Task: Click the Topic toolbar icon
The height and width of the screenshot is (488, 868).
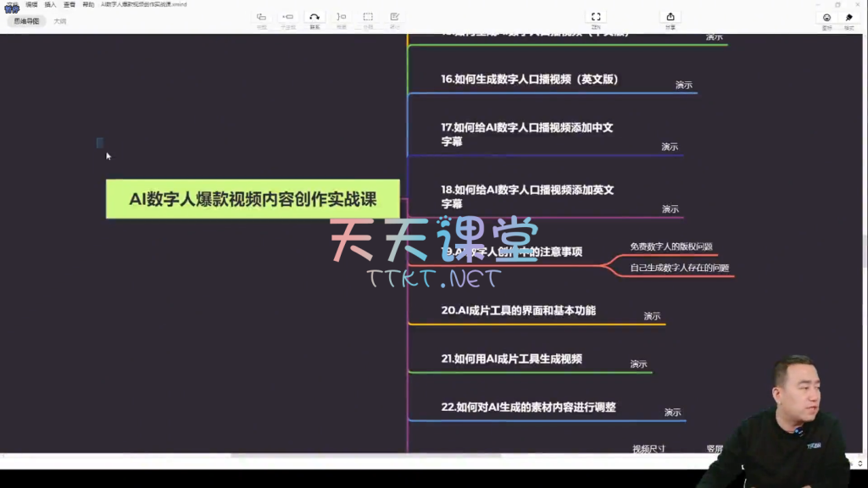Action: coord(261,18)
